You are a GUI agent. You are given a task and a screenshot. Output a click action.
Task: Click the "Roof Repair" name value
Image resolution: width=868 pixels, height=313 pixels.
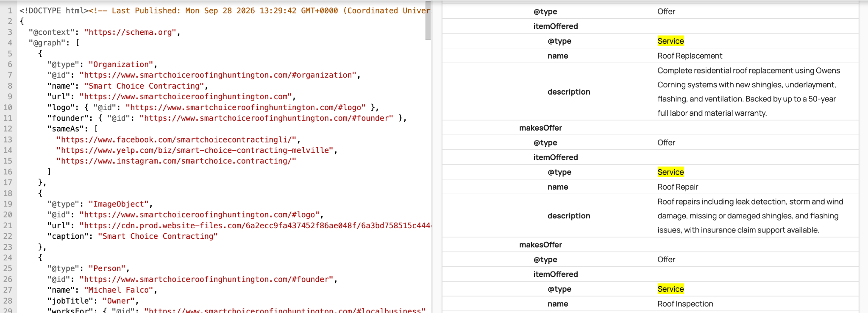click(678, 187)
